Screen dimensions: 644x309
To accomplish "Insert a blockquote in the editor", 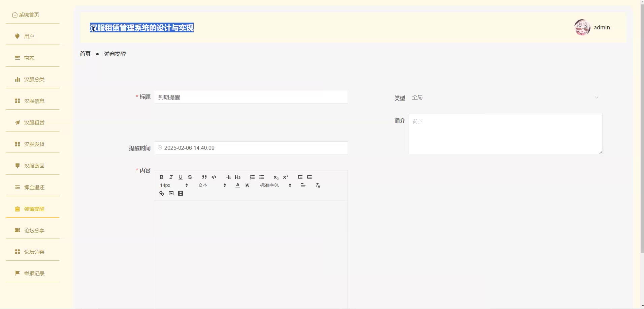I will point(204,177).
